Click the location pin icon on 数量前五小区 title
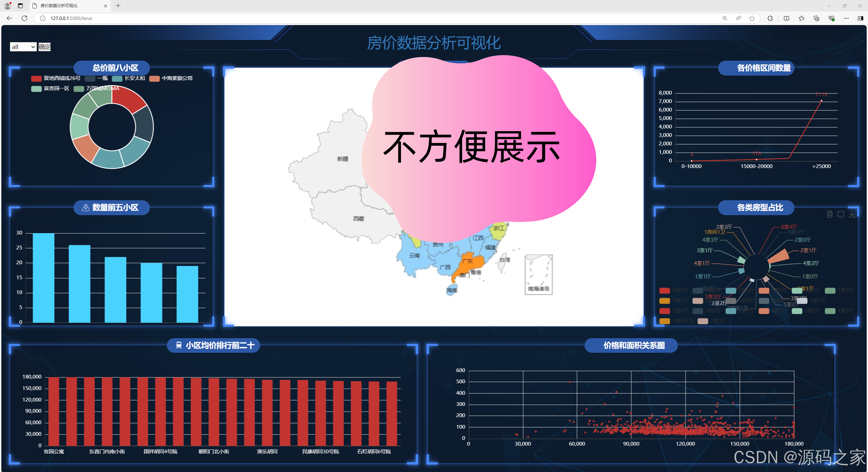The image size is (868, 472). pos(85,208)
